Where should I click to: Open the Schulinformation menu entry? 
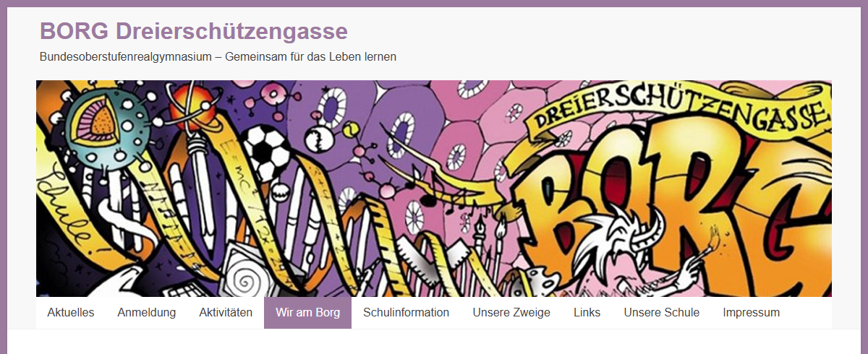point(407,313)
